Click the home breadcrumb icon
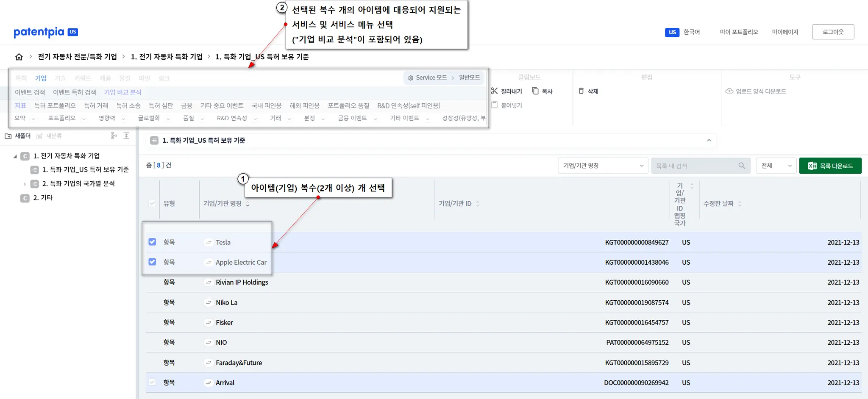Image resolution: width=868 pixels, height=399 pixels. [x=19, y=57]
